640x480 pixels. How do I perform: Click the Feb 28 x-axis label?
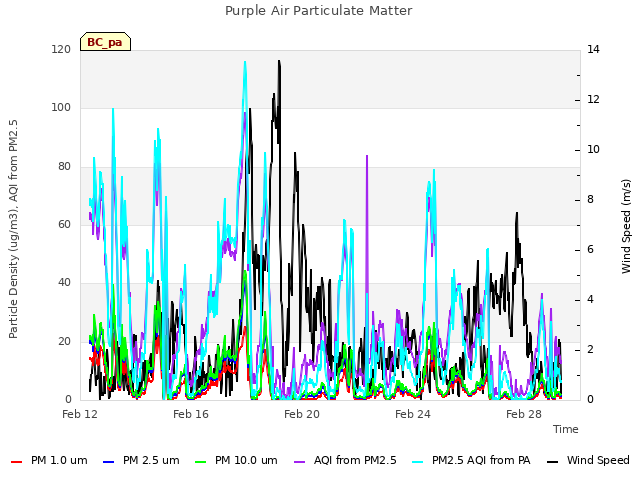coord(524,414)
